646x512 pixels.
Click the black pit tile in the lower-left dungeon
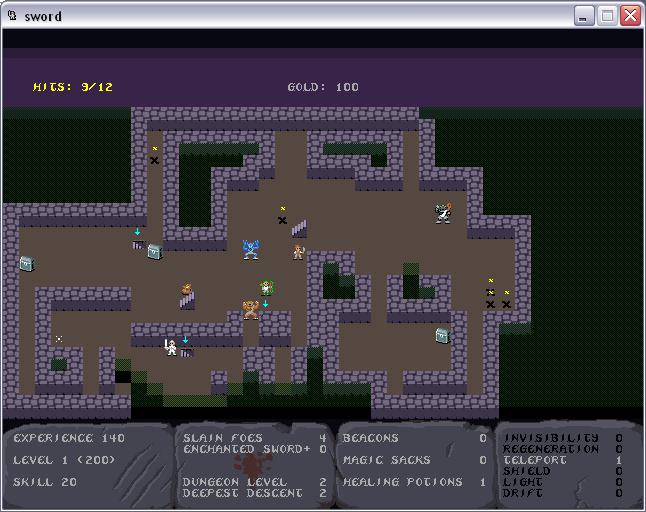[x=123, y=377]
